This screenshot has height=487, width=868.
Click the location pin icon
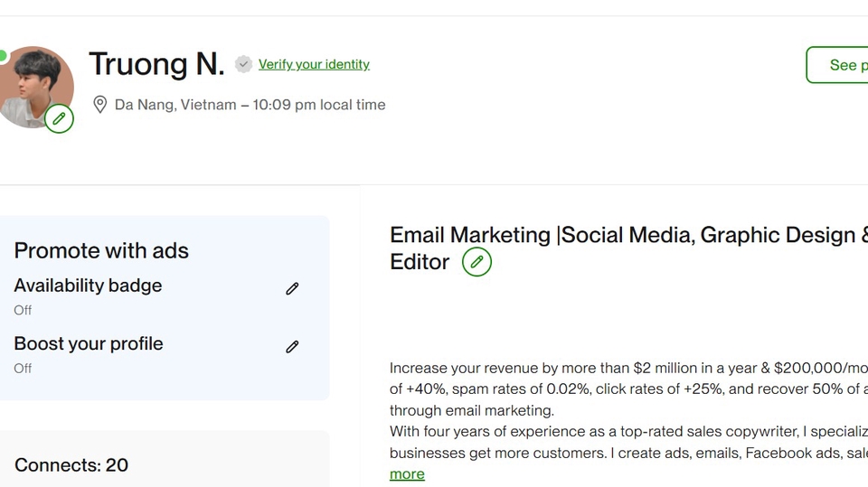point(100,105)
